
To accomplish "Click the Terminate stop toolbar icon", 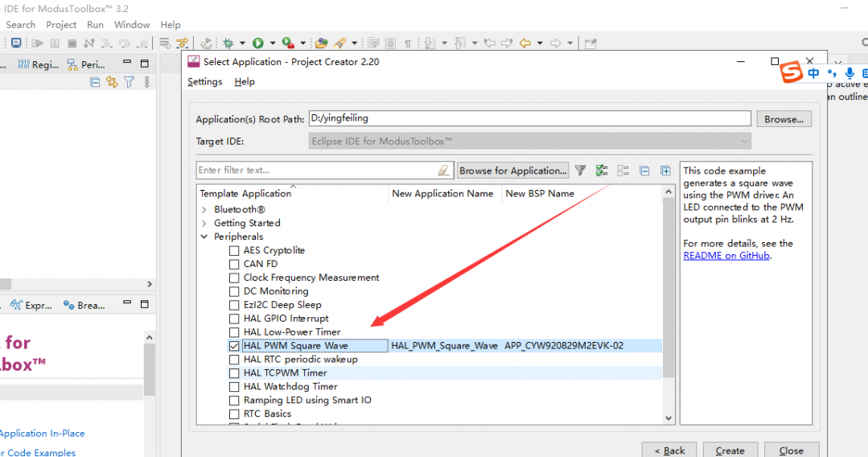I will 72,43.
